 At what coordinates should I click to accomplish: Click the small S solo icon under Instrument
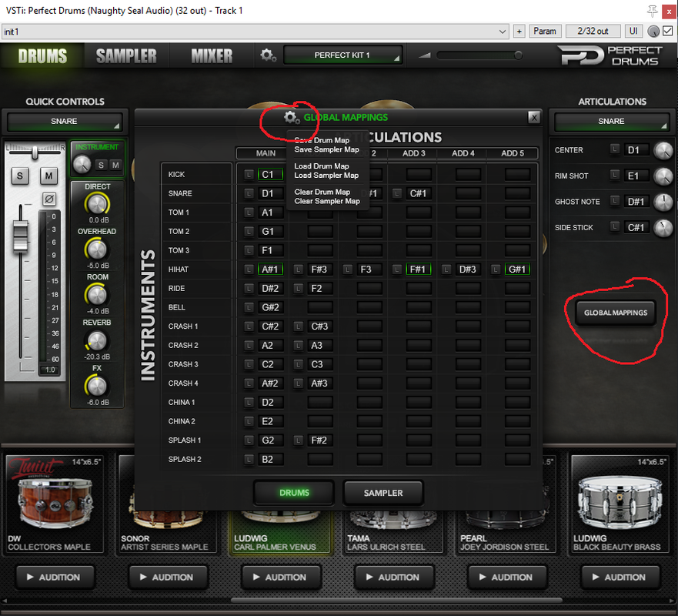pos(101,165)
